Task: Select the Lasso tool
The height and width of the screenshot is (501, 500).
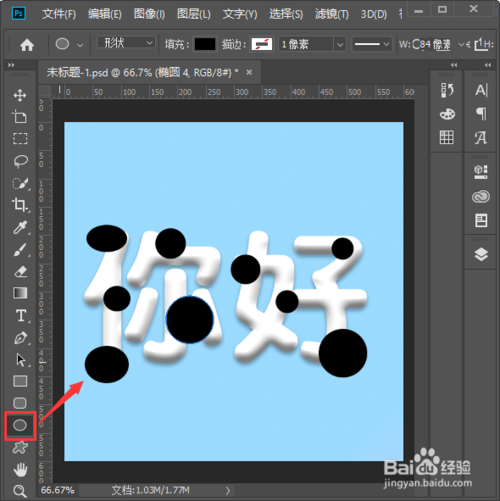Action: 20,161
